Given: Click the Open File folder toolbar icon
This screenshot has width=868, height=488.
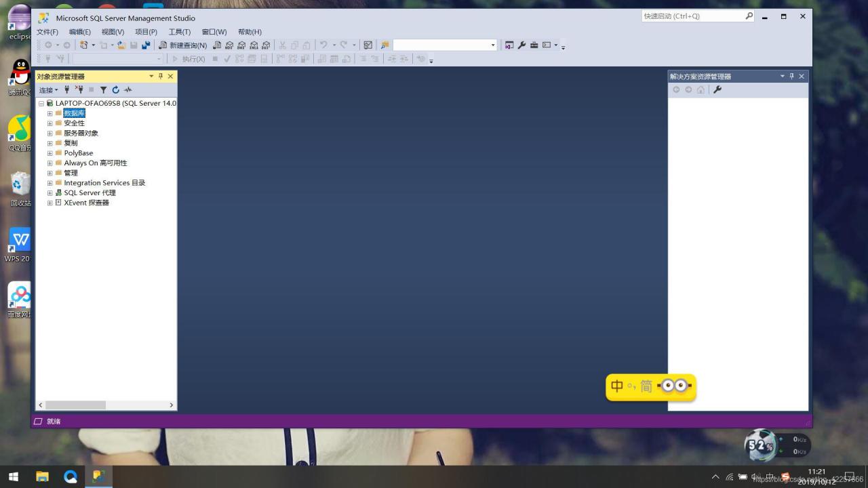Looking at the screenshot, I should pyautogui.click(x=121, y=45).
